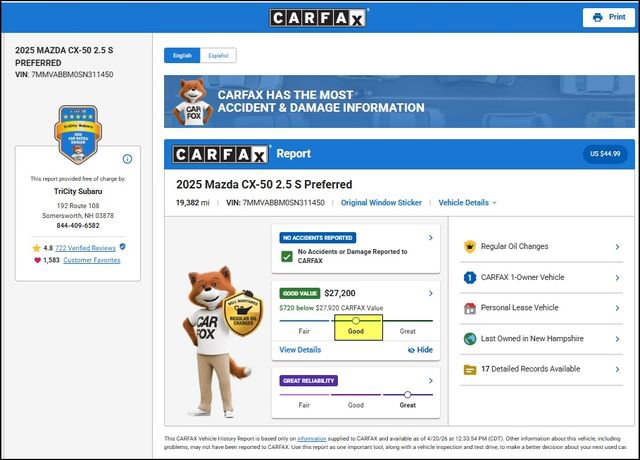Viewport: 640px width, 460px height.
Task: Click the Good Value badge
Action: coord(300,293)
